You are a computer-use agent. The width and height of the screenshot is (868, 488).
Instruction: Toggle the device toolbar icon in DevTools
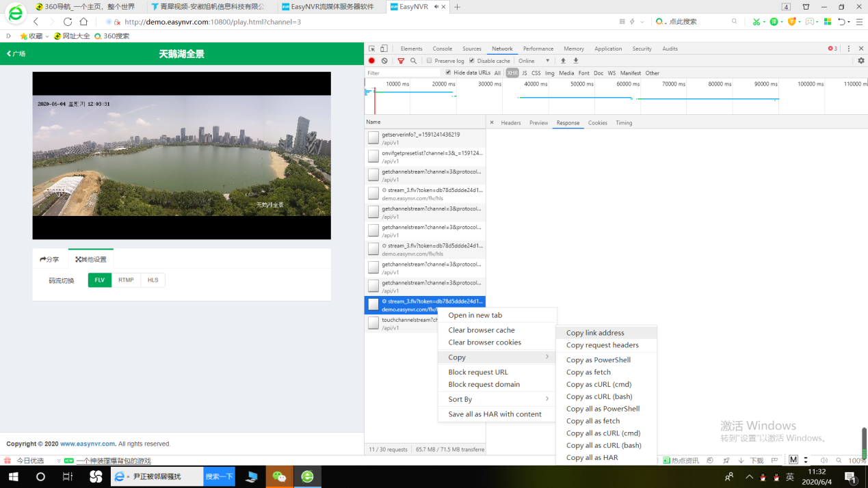(384, 49)
